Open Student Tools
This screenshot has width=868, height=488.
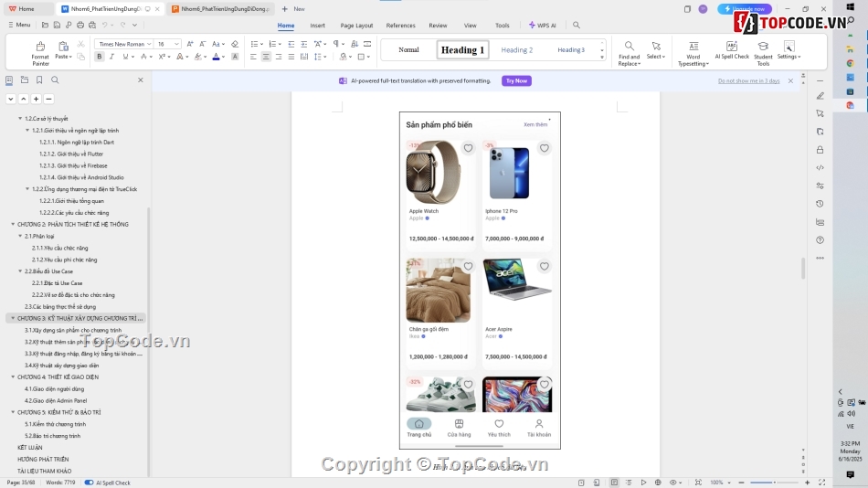[763, 53]
